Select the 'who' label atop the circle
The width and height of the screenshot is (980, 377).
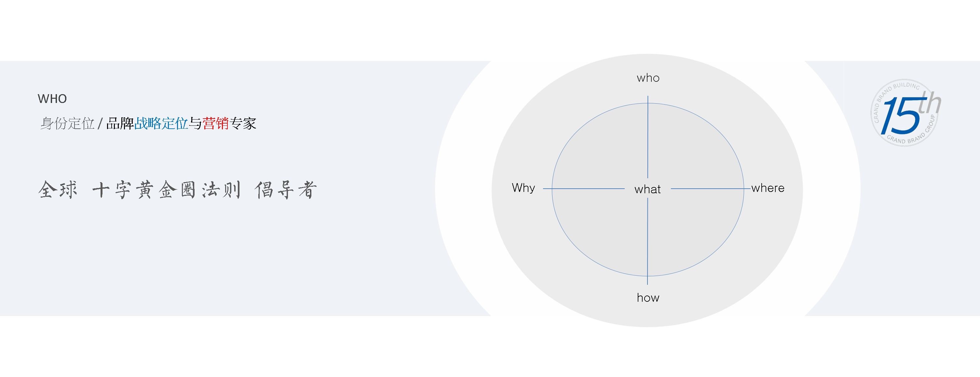click(648, 78)
